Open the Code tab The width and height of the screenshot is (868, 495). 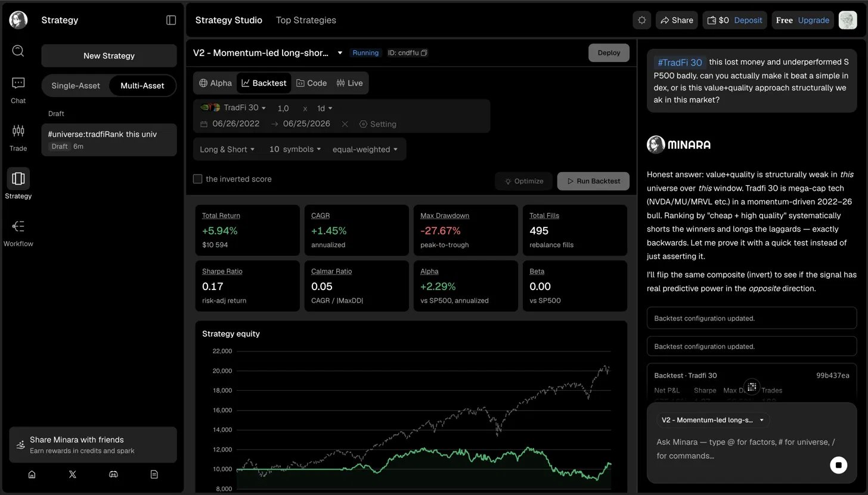coord(312,83)
